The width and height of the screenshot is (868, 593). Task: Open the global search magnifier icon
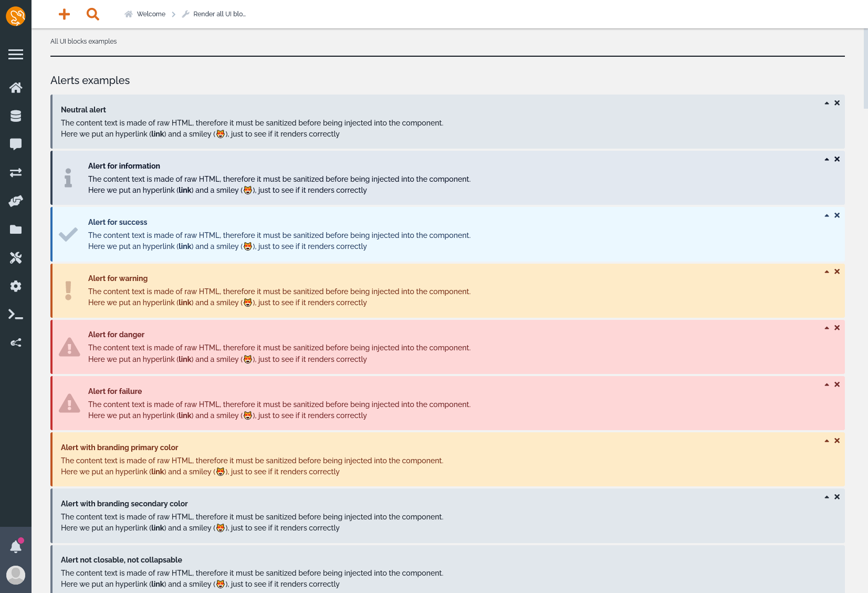[x=93, y=14]
